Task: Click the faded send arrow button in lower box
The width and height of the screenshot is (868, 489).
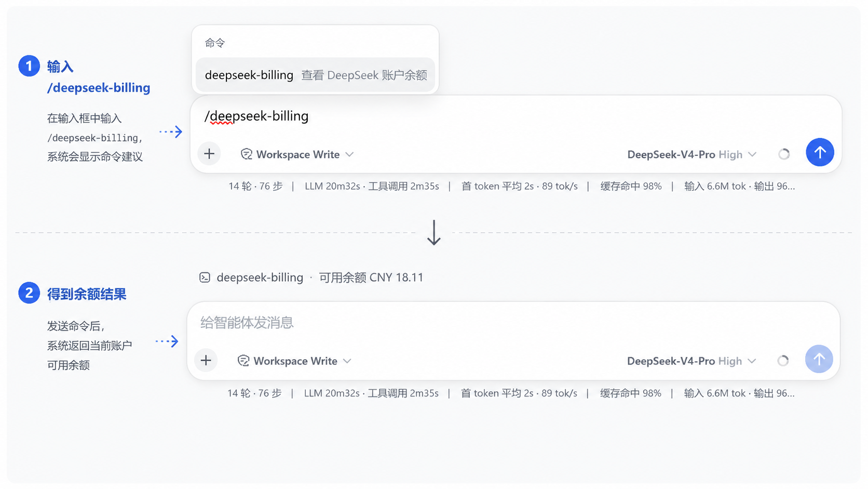Action: [819, 359]
